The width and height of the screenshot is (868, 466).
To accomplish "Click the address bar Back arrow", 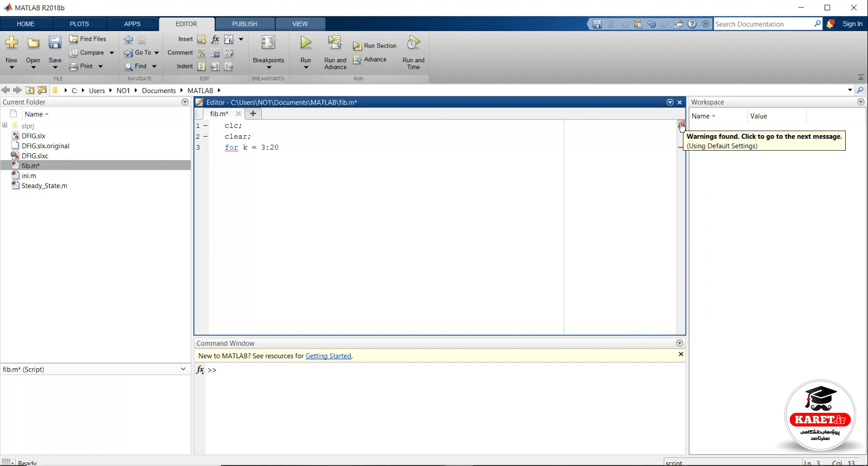I will pos(6,90).
